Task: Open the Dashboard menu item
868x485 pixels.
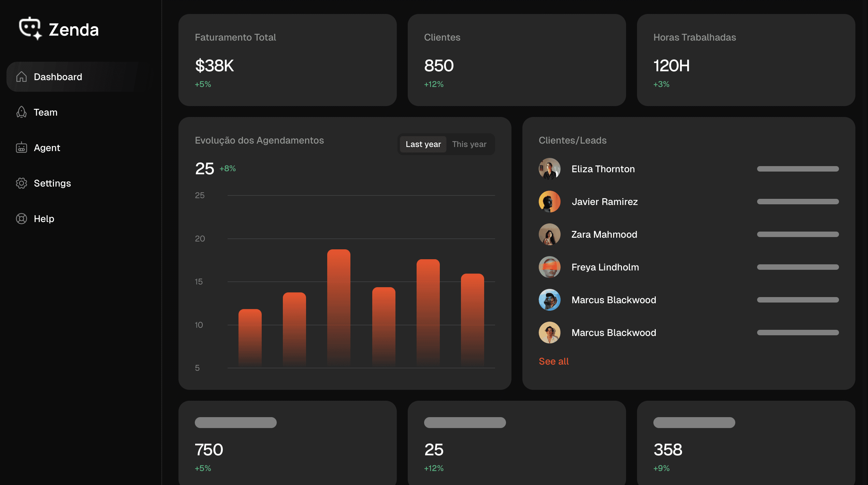Action: [81, 77]
